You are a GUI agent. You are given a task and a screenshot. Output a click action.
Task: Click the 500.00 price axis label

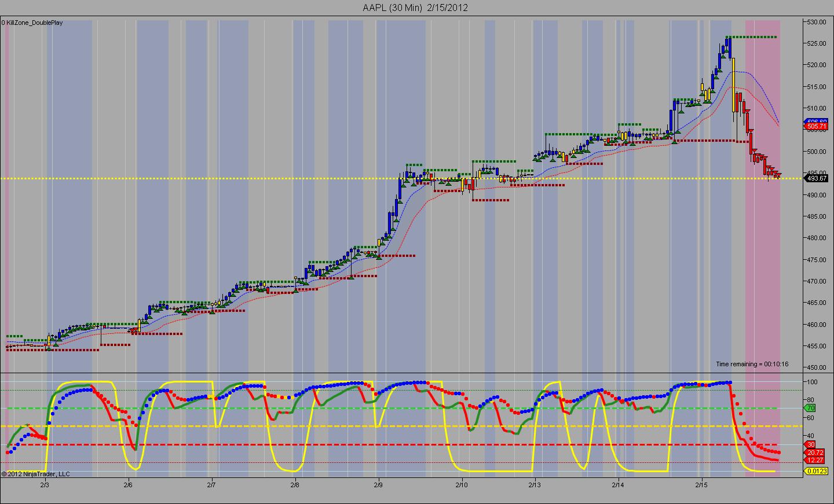[x=815, y=152]
